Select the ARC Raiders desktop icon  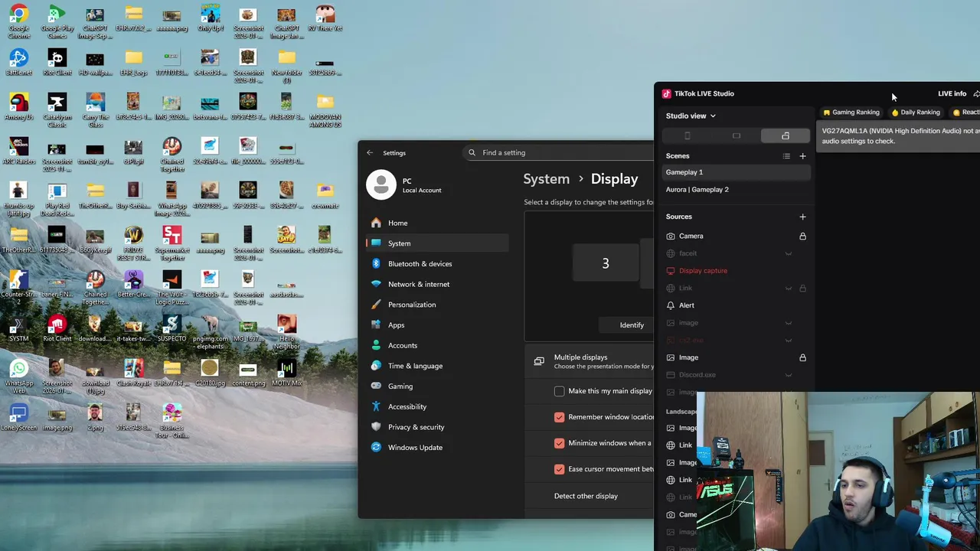point(19,152)
